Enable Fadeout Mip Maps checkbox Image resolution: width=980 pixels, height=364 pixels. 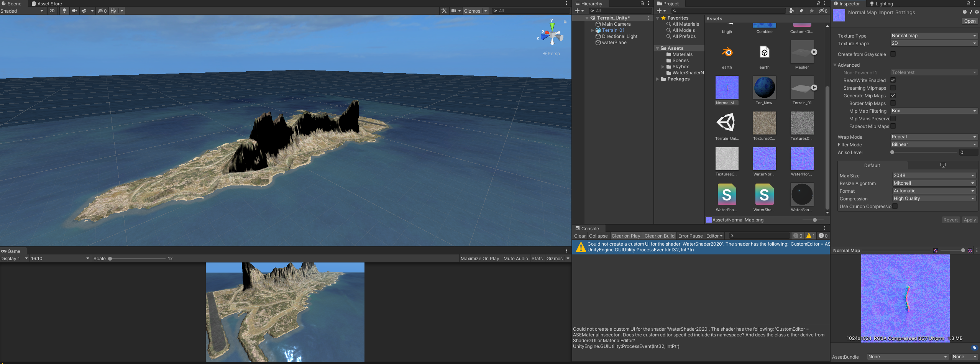(x=893, y=126)
